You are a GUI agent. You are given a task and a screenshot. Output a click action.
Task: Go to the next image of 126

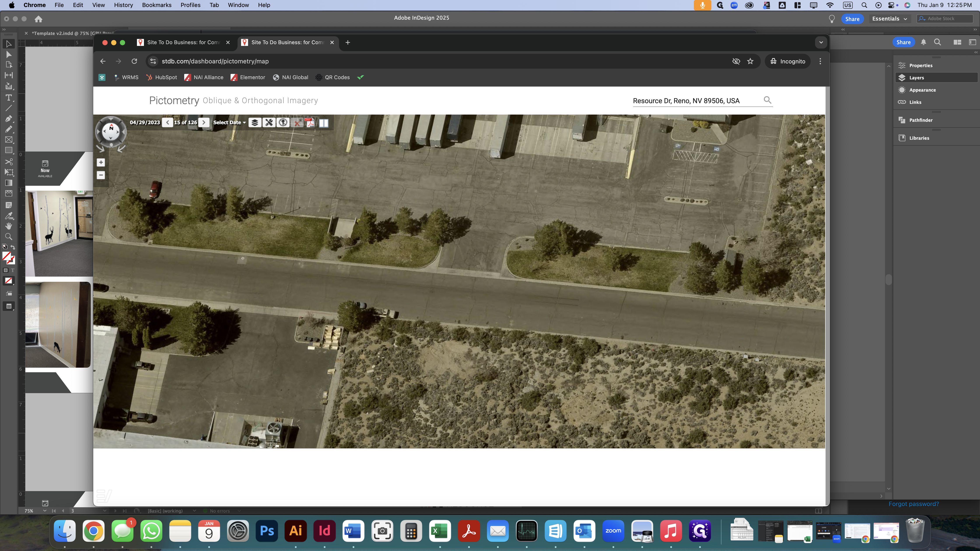204,122
